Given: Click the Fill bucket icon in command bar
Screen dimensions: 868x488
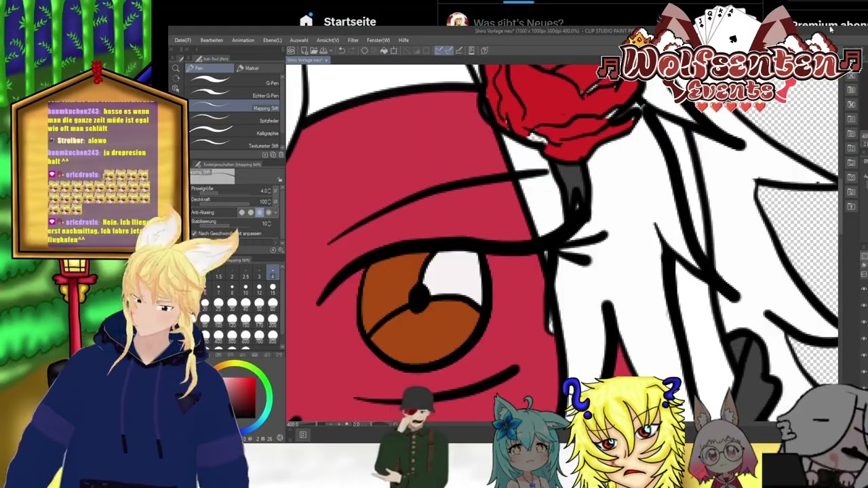Looking at the screenshot, I should [384, 50].
